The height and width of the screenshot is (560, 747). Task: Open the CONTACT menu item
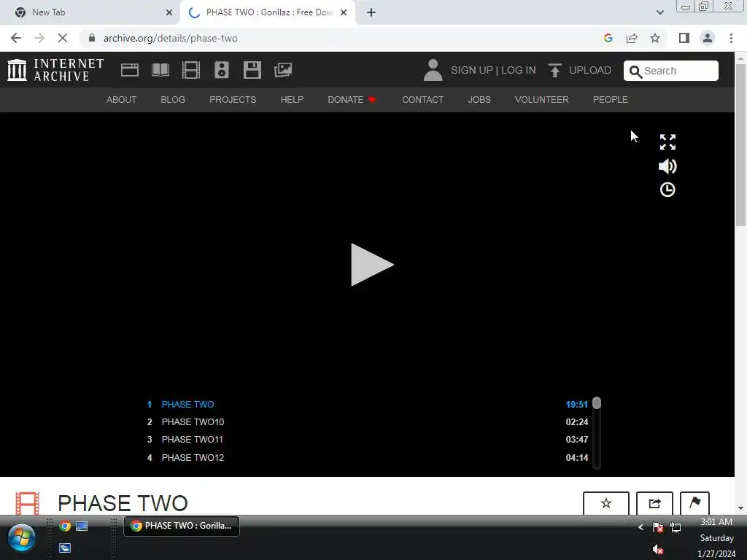tap(422, 99)
